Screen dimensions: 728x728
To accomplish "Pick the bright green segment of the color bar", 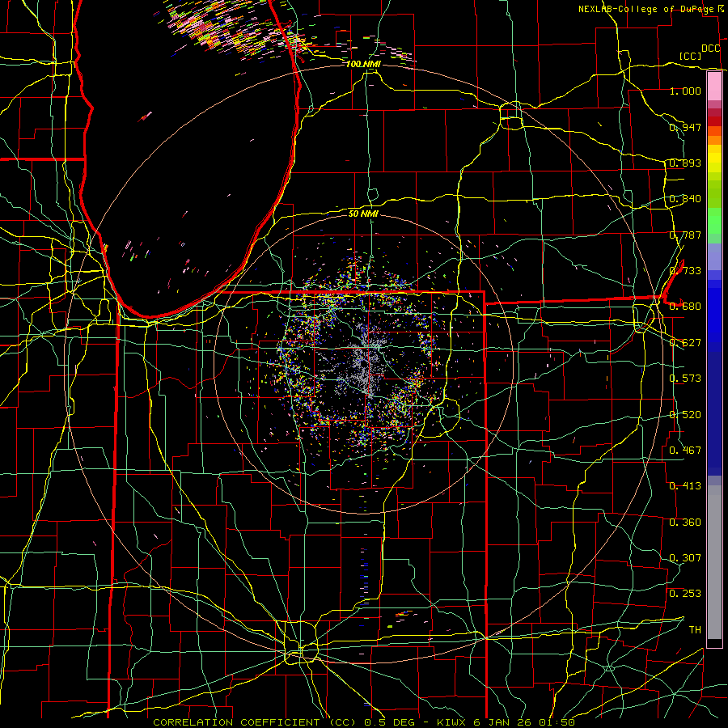I will coord(714,221).
